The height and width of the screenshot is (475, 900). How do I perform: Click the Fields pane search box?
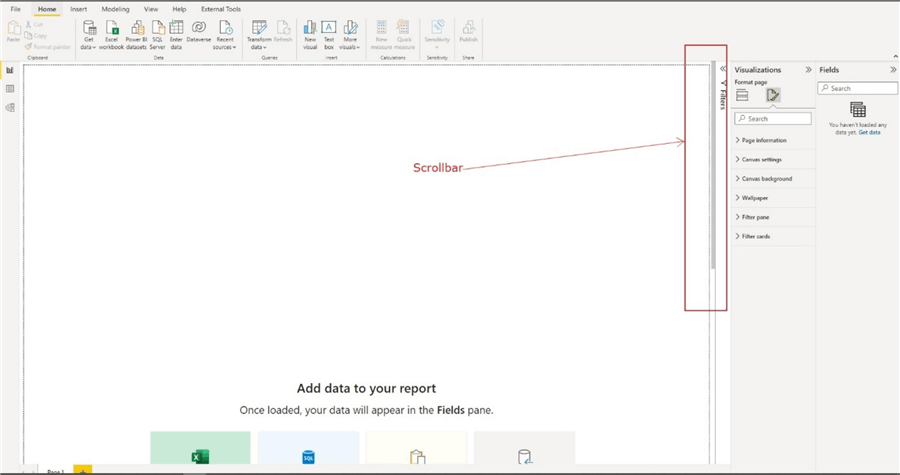point(858,88)
